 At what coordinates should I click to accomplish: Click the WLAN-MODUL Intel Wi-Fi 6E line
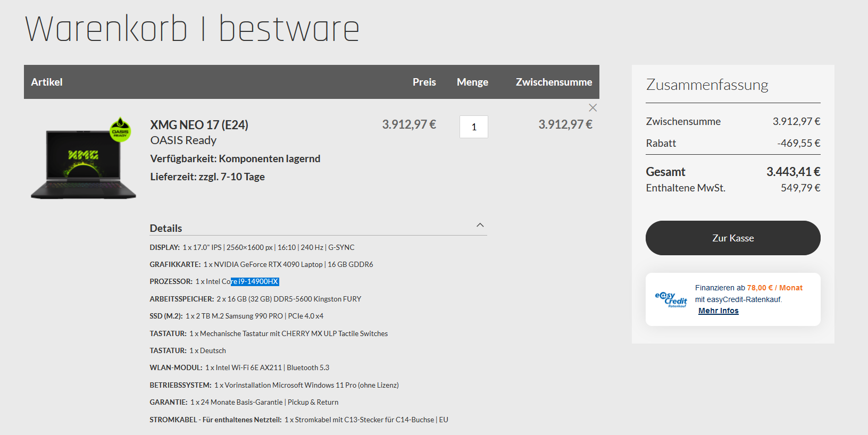(239, 367)
